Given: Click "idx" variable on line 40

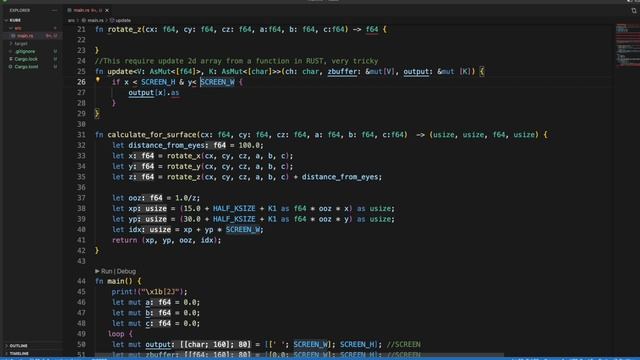Looking at the screenshot, I should pyautogui.click(x=135, y=229).
